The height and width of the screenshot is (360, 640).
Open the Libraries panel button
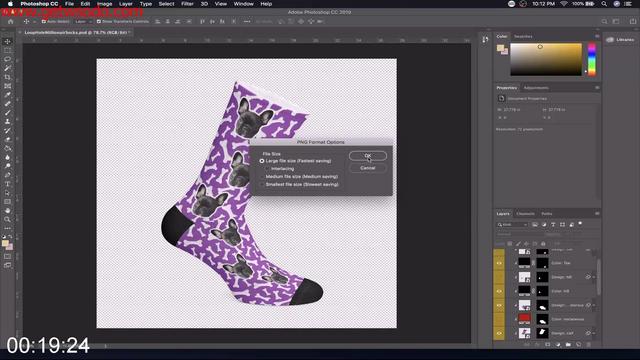click(x=620, y=40)
